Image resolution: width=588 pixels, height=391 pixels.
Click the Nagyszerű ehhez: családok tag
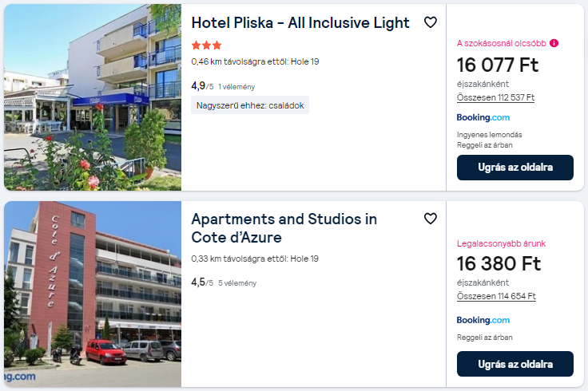tap(249, 105)
